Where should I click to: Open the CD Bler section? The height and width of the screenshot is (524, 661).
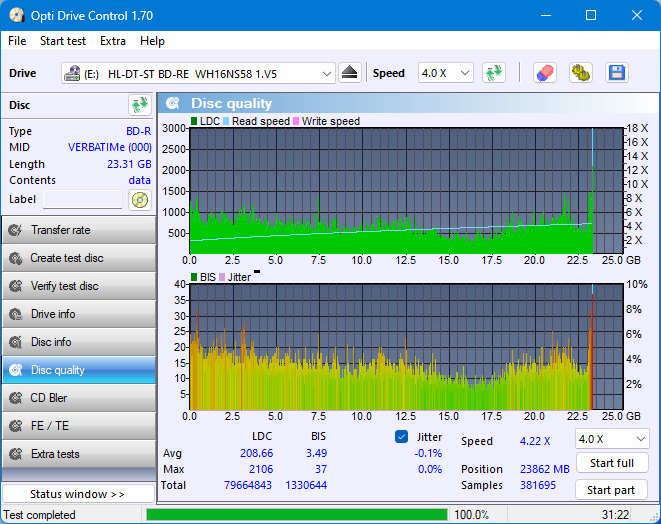(x=79, y=398)
